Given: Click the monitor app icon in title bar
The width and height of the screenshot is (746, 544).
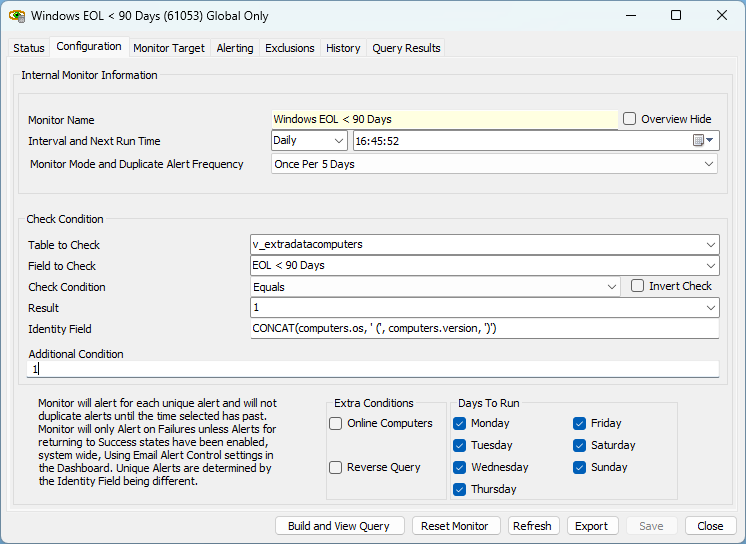Looking at the screenshot, I should [17, 16].
